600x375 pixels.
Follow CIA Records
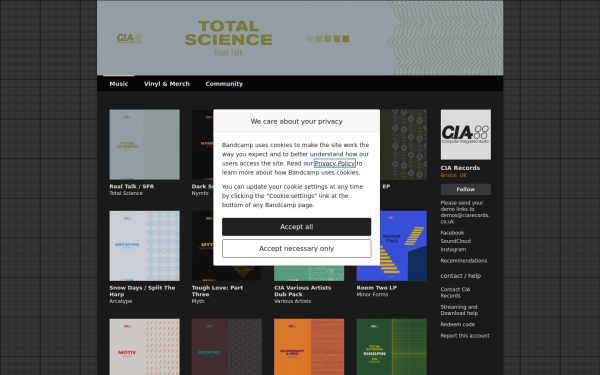click(x=465, y=189)
